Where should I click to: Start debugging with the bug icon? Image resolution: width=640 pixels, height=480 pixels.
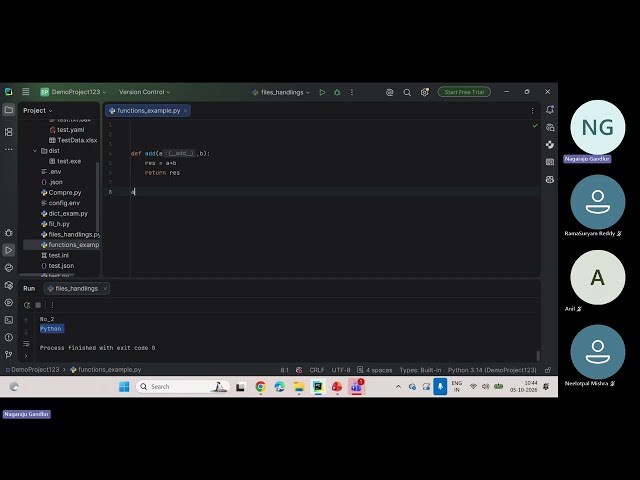pyautogui.click(x=337, y=92)
